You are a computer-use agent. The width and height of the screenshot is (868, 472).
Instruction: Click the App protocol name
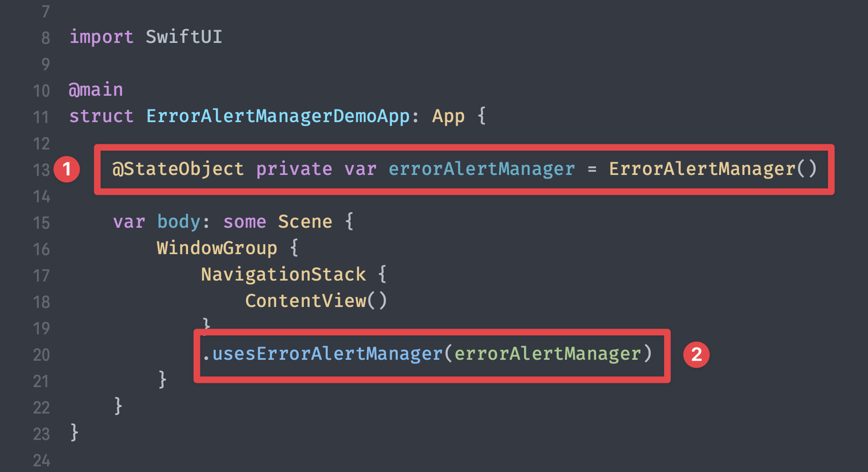click(x=448, y=116)
